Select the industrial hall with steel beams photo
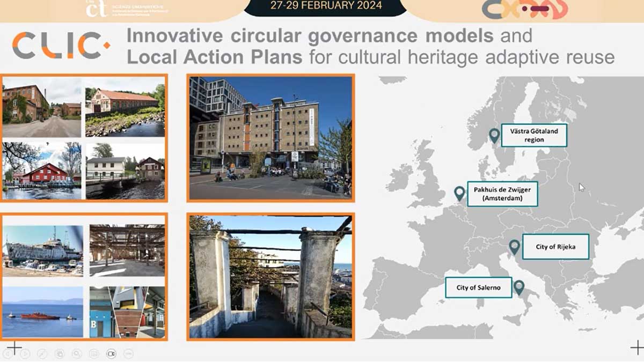The image size is (644, 362). [x=127, y=251]
